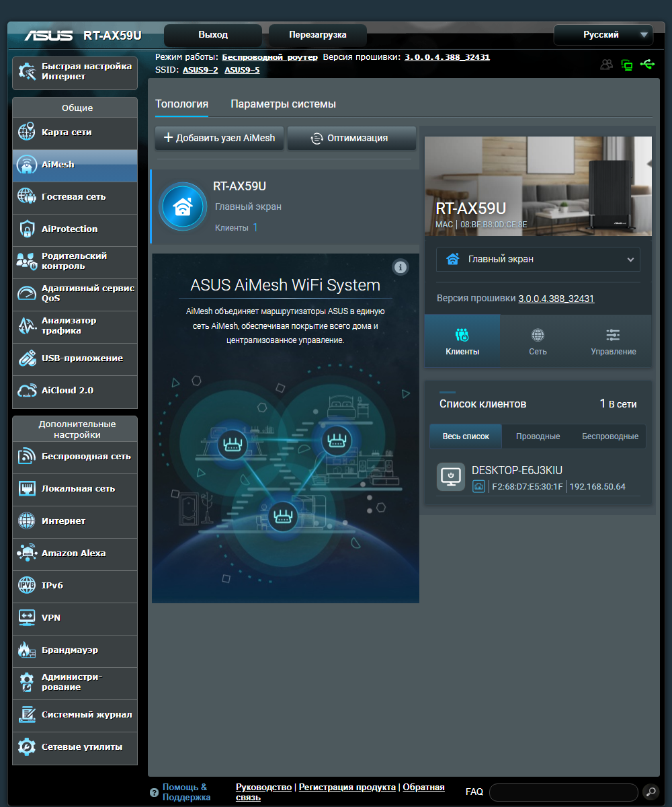
Task: Open the Регистрация продукта footer link
Action: [347, 787]
